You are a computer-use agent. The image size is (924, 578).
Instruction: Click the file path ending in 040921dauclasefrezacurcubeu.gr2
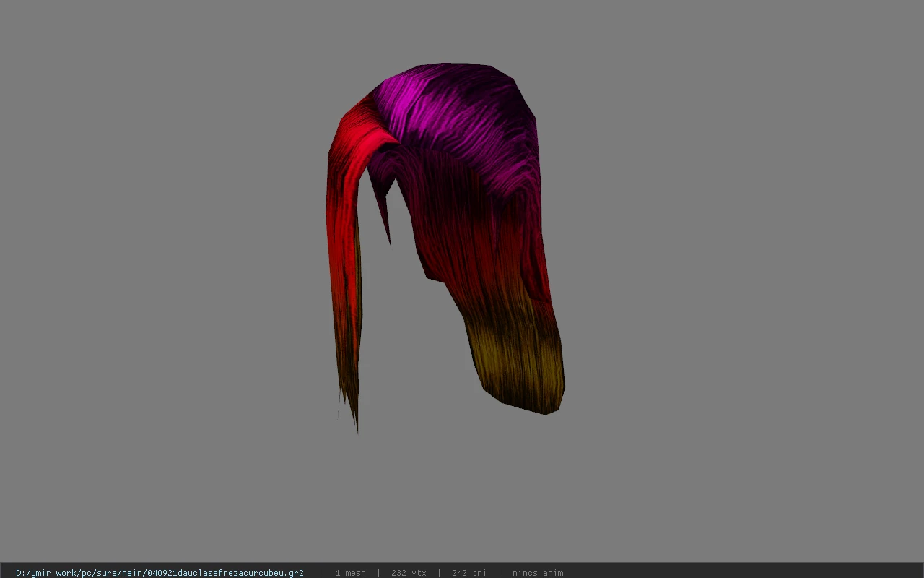pos(160,573)
